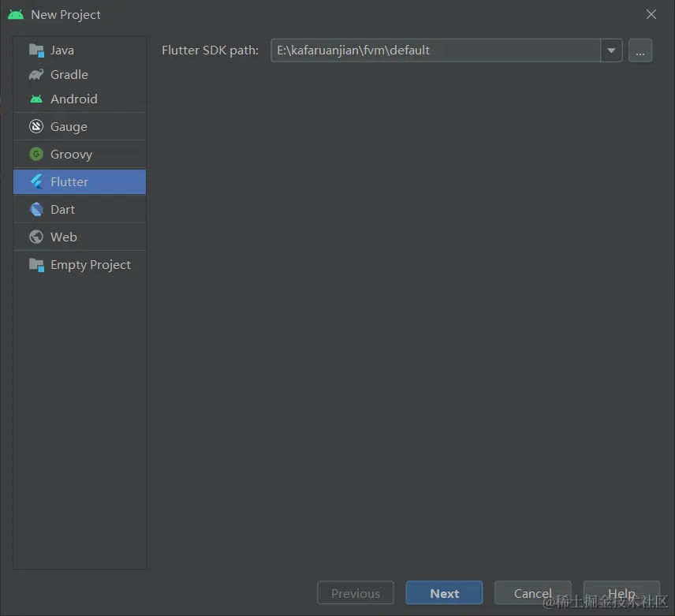Click the Web globe icon

36,237
